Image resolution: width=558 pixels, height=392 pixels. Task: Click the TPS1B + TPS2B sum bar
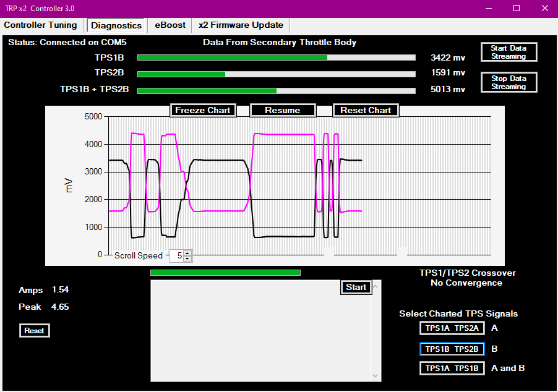(277, 91)
